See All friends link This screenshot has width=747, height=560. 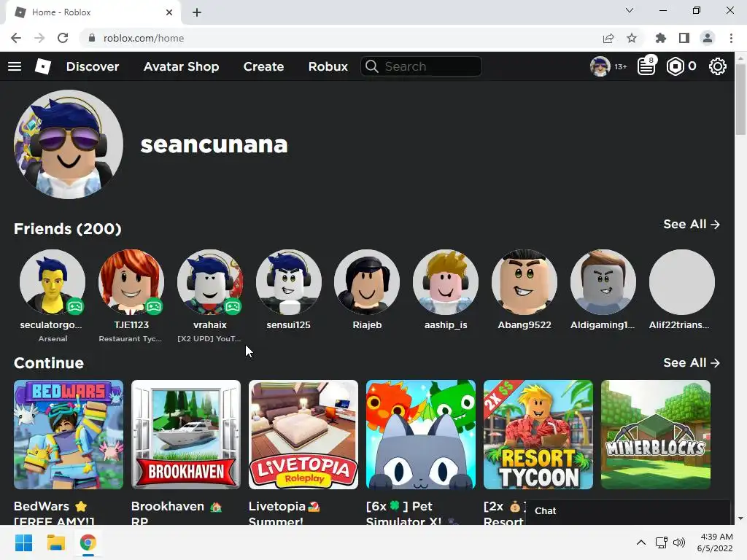692,225
